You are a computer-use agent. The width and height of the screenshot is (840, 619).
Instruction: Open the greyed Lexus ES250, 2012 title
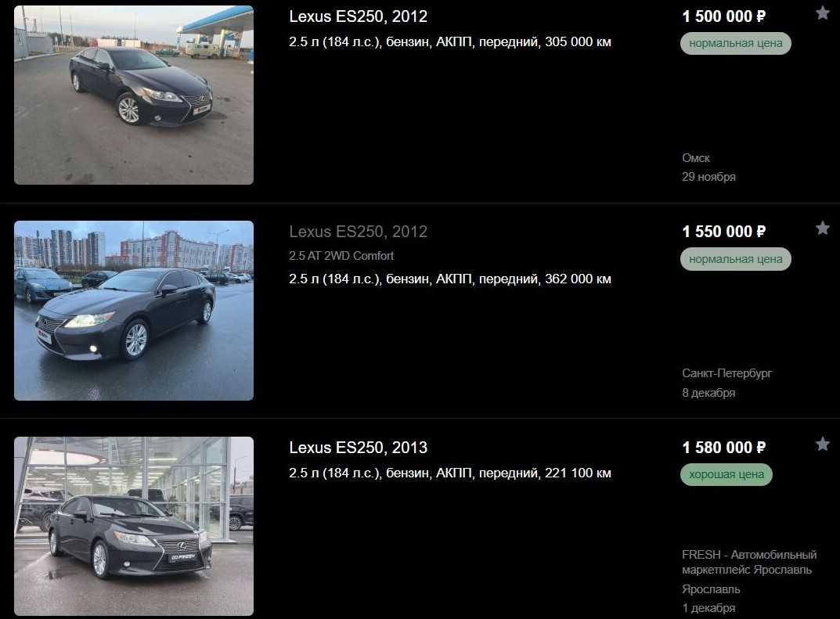(x=359, y=232)
